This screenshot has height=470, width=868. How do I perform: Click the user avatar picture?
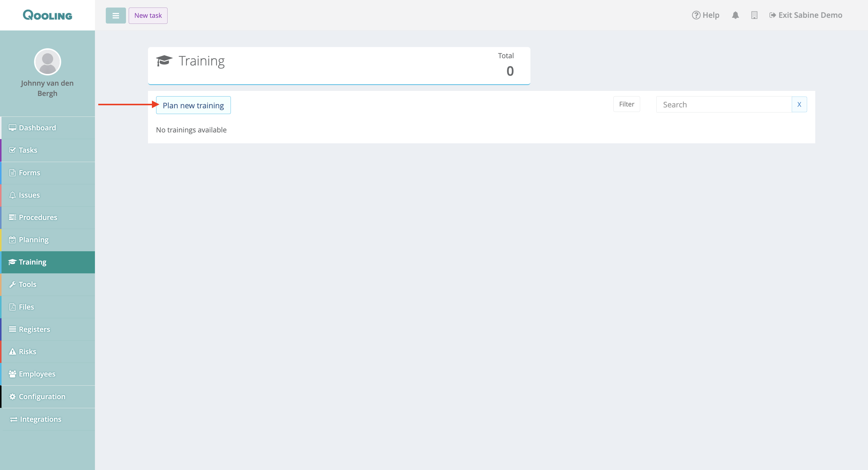pyautogui.click(x=48, y=62)
